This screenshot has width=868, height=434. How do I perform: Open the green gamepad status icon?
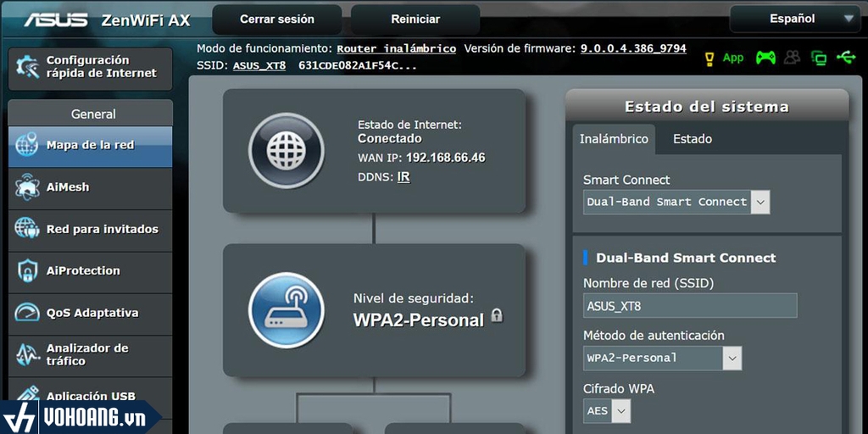point(765,58)
